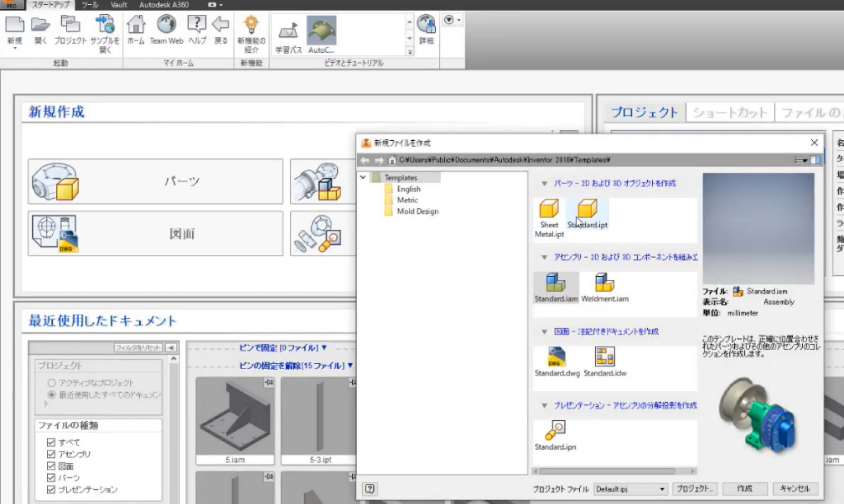Viewport: 844px width, 504px height.
Task: Choose the Weldment.iam assembly template
Action: tap(605, 284)
